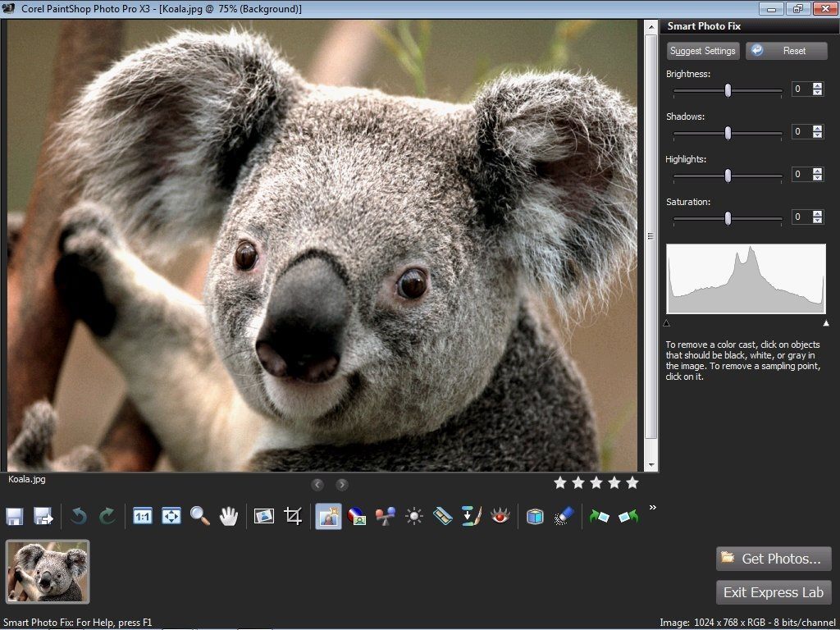Click the Undo arrow icon
This screenshot has width=840, height=630.
[x=79, y=516]
